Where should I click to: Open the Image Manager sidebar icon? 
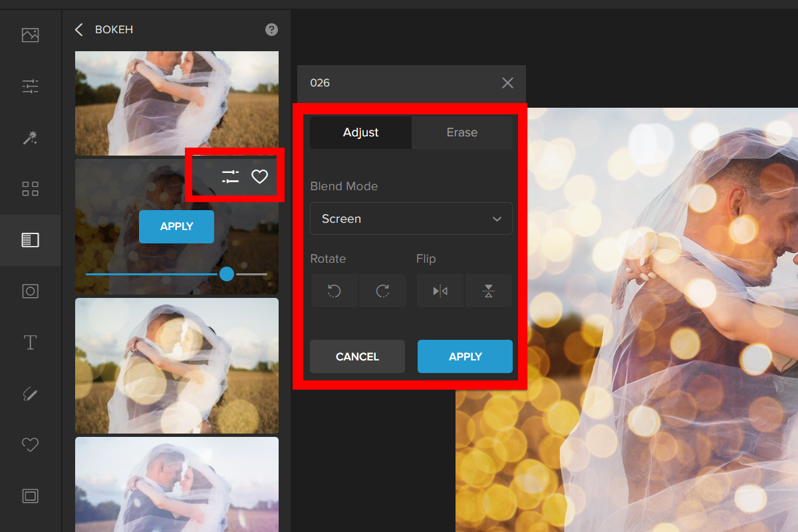pyautogui.click(x=30, y=35)
